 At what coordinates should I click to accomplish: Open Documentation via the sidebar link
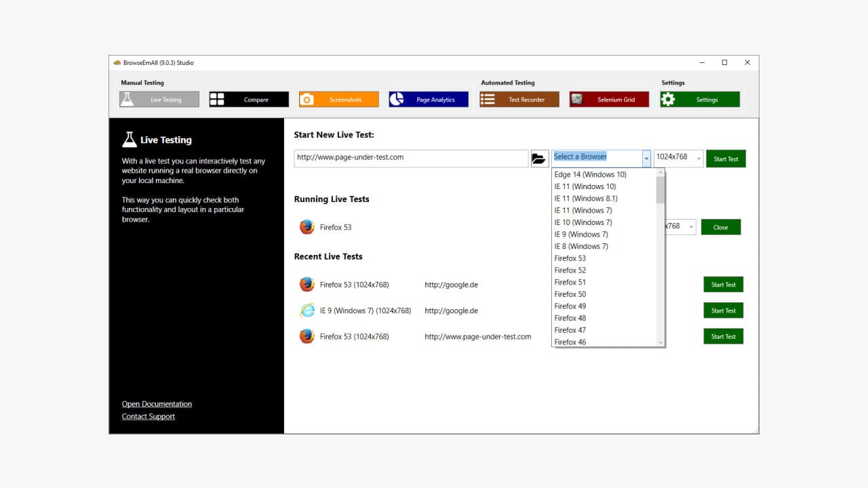157,403
